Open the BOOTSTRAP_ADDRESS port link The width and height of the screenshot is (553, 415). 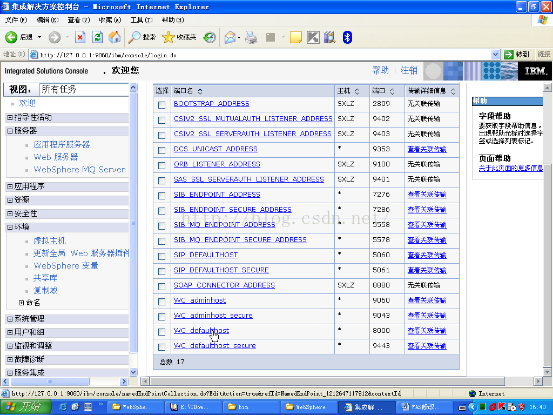(211, 104)
